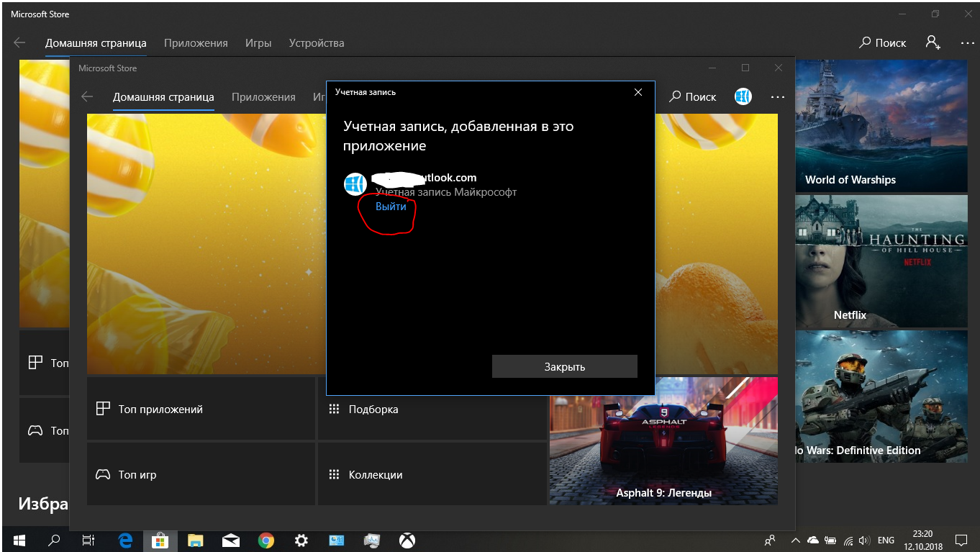Open Топ игр tile
Image resolution: width=980 pixels, height=552 pixels.
pyautogui.click(x=201, y=474)
